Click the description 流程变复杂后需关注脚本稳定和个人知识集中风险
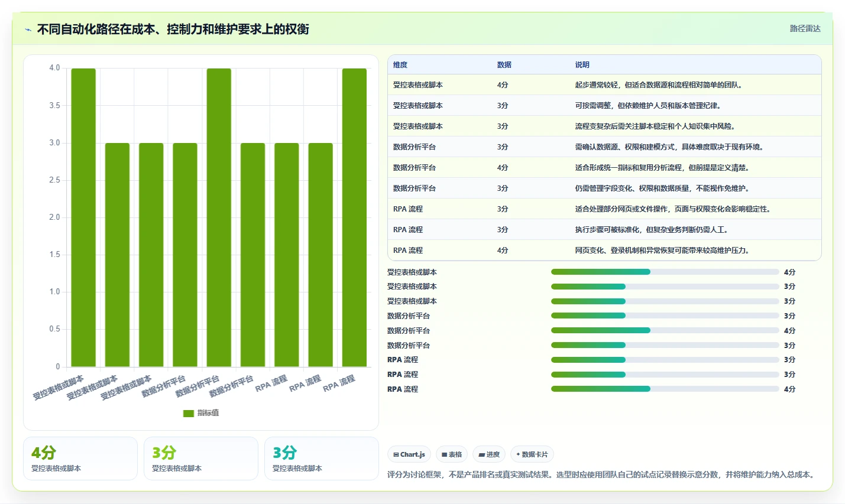Screen dimensions: 845x504 [655, 126]
